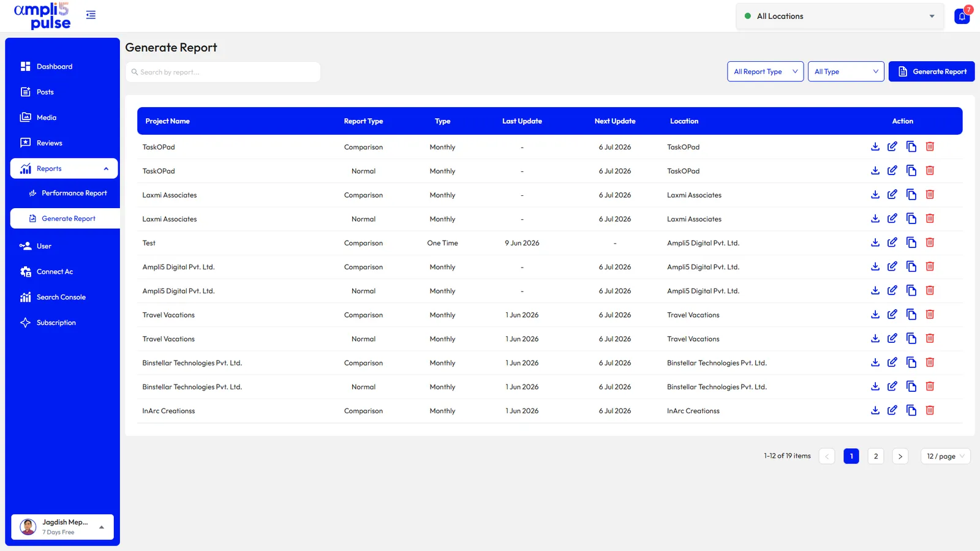
Task: Open the All Locations dropdown
Action: [840, 17]
